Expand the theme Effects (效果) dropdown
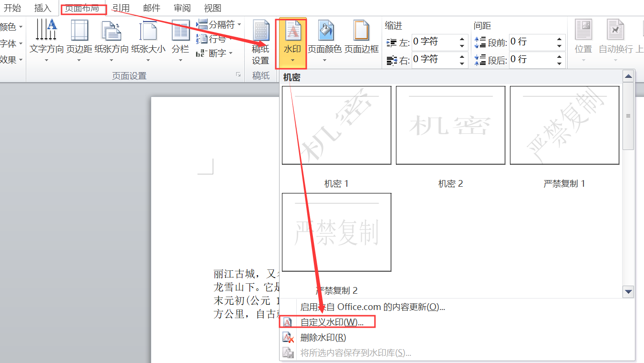Screen dimensions: 644x363 coord(11,60)
